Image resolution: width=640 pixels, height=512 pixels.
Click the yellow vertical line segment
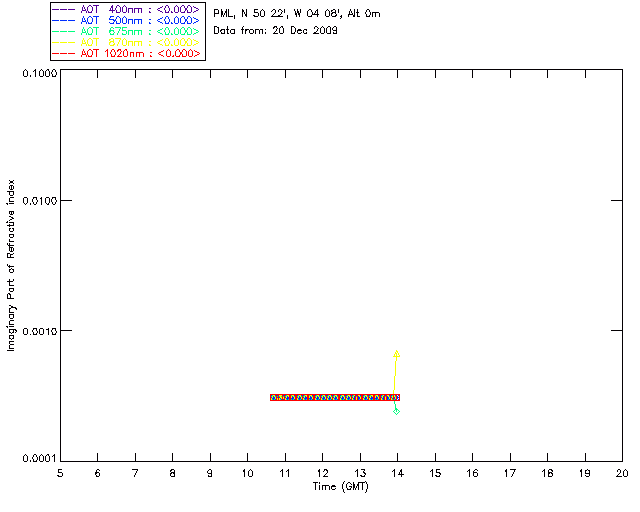coord(395,376)
